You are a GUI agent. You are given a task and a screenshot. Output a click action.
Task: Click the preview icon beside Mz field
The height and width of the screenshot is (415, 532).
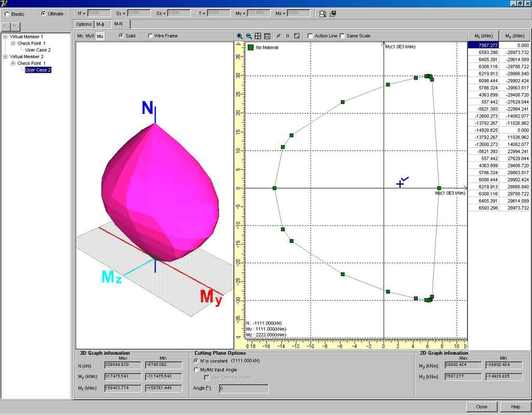pyautogui.click(x=323, y=14)
